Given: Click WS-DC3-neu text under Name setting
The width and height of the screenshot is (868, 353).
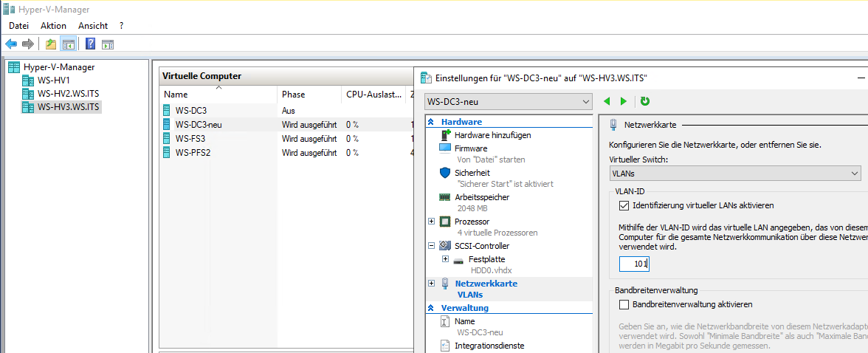Looking at the screenshot, I should (x=480, y=332).
